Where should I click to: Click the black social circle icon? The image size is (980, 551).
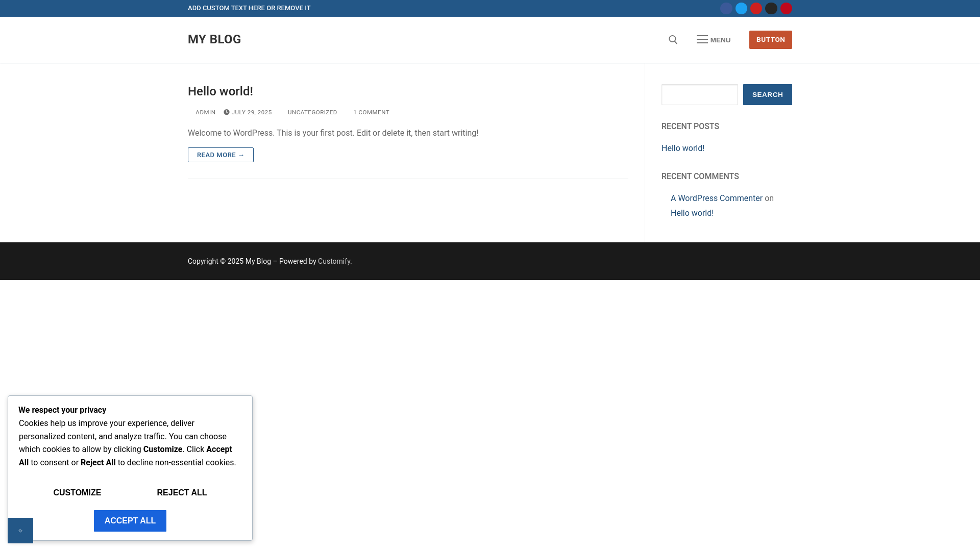coord(771,9)
